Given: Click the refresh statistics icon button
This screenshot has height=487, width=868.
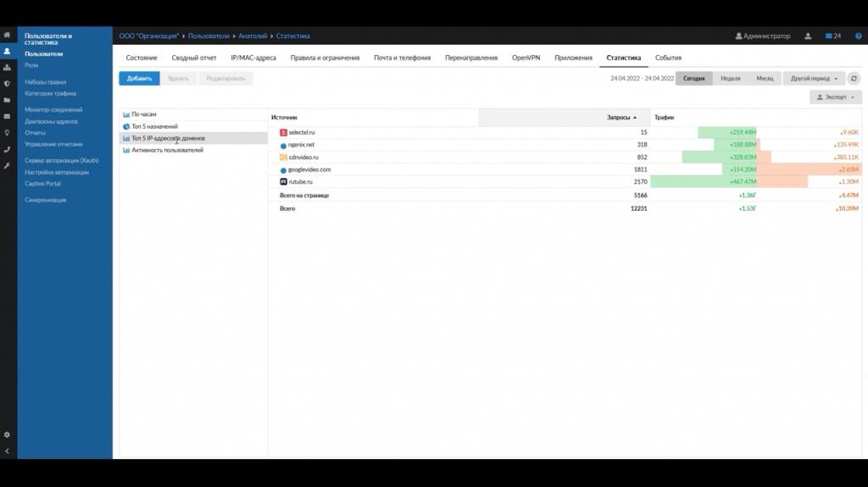Looking at the screenshot, I should (854, 79).
